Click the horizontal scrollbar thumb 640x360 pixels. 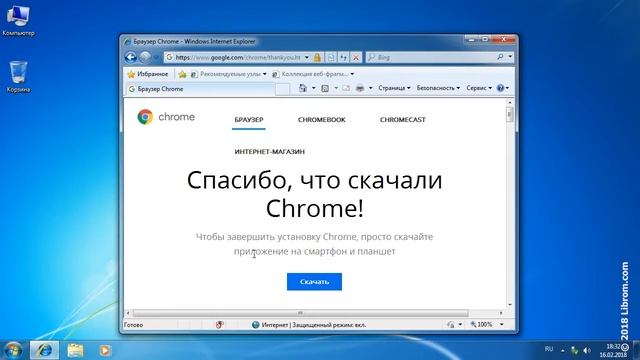(300, 313)
